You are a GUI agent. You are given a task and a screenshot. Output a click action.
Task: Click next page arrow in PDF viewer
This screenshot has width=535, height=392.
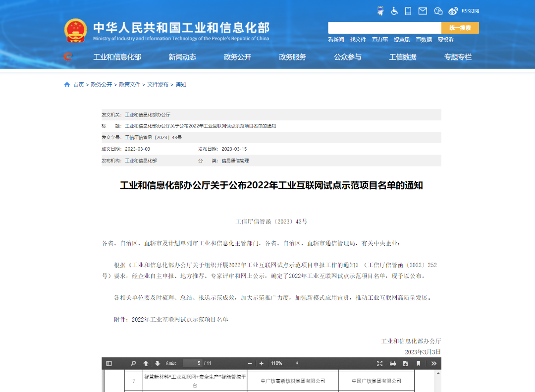coord(157,363)
